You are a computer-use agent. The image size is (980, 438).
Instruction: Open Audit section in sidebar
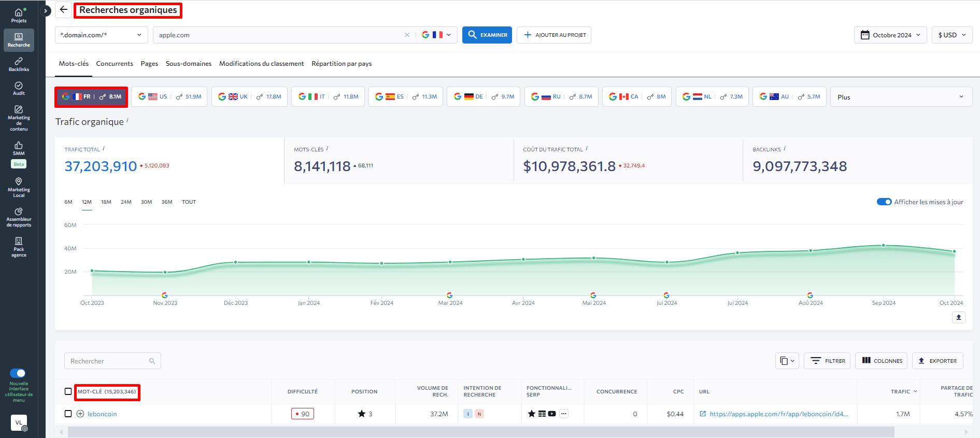click(x=19, y=88)
